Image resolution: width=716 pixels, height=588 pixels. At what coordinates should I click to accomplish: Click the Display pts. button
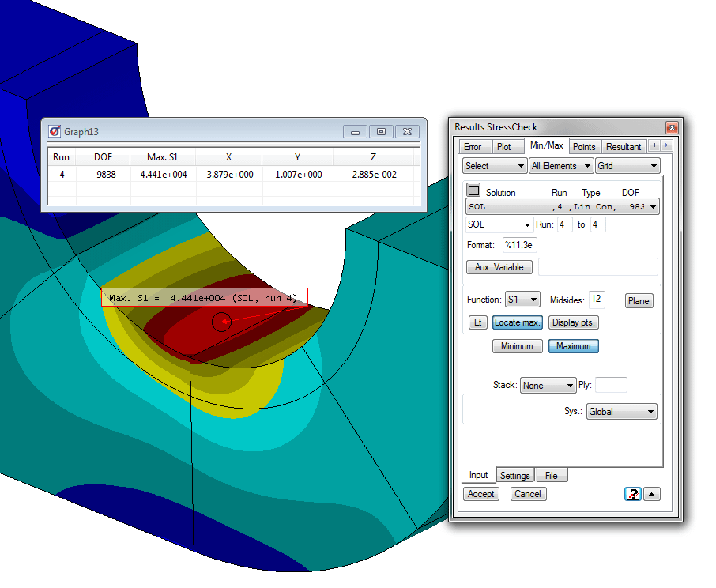click(x=573, y=322)
